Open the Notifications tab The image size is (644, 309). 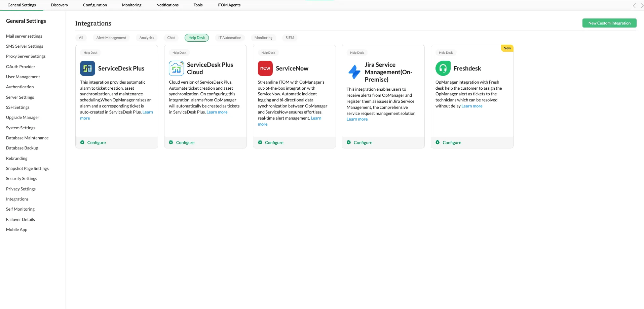(167, 5)
